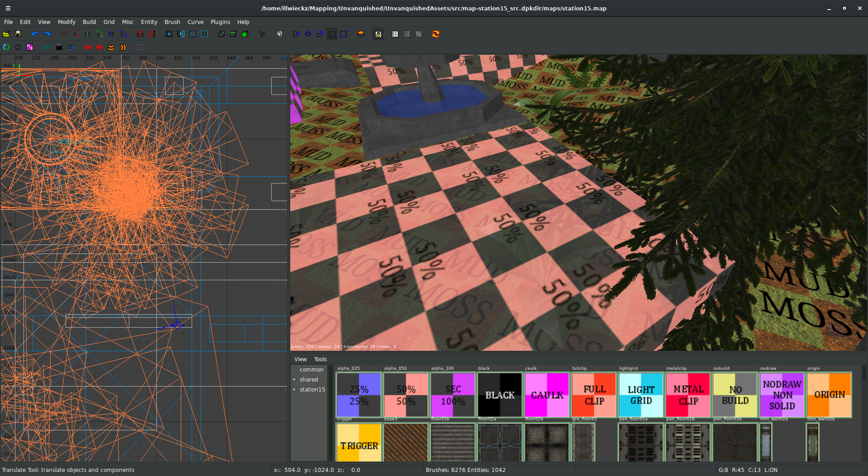The height and width of the screenshot is (476, 868).
Task: Open the console icon in the toolbar
Action: [x=407, y=34]
